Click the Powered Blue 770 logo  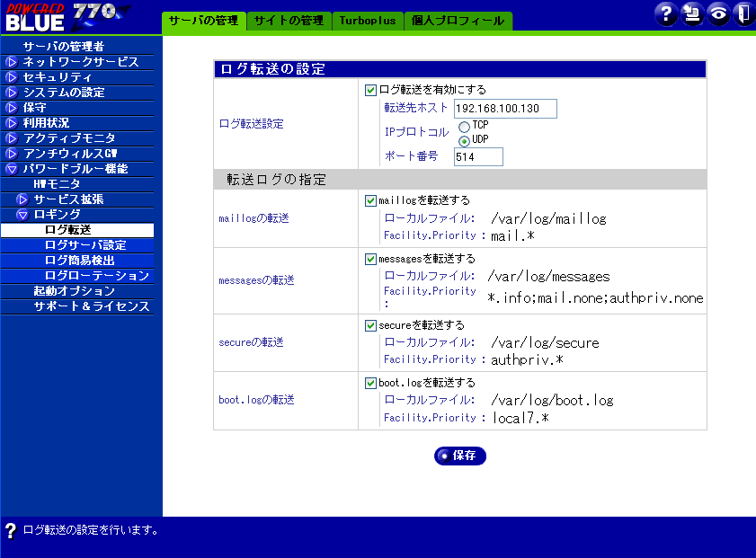(x=67, y=15)
